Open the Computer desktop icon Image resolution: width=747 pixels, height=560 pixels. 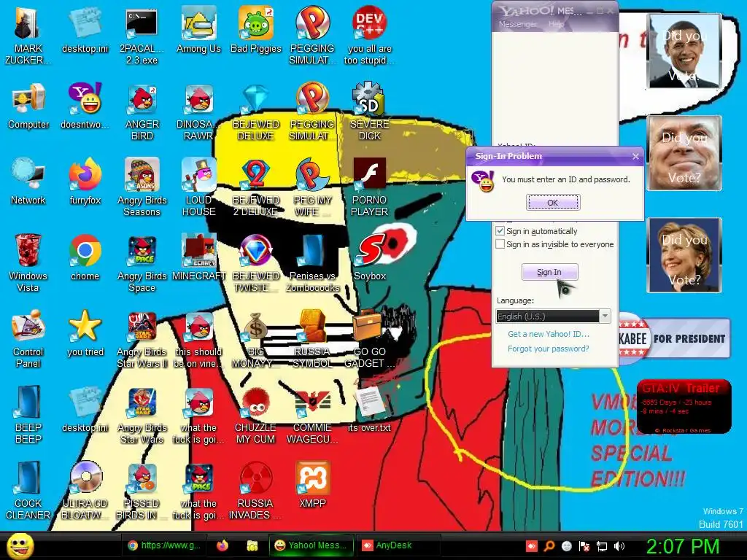(x=28, y=106)
